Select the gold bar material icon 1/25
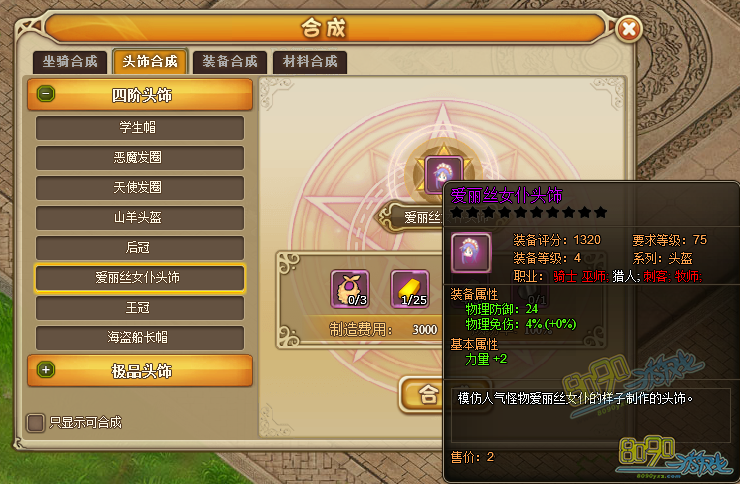The image size is (740, 484). pyautogui.click(x=410, y=289)
